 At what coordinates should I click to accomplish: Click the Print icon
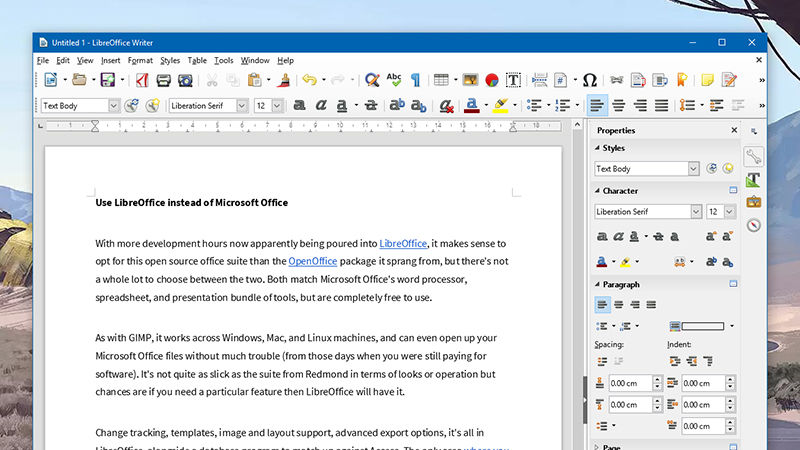point(163,80)
